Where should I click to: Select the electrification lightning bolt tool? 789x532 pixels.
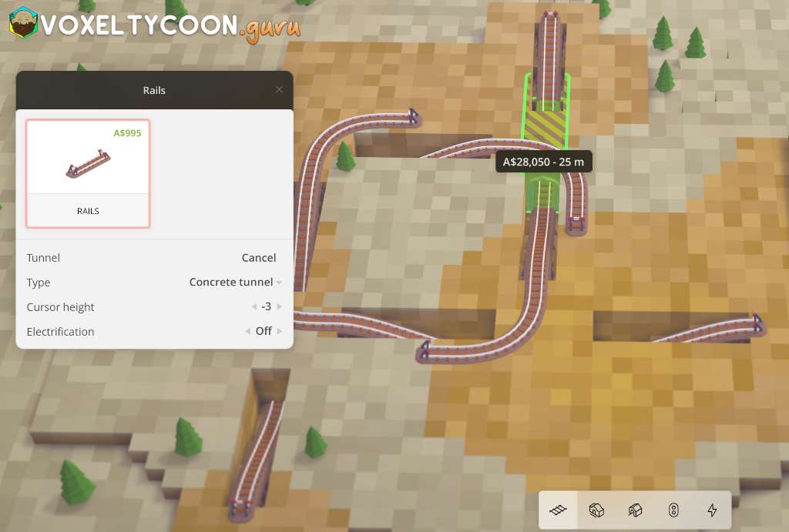711,510
